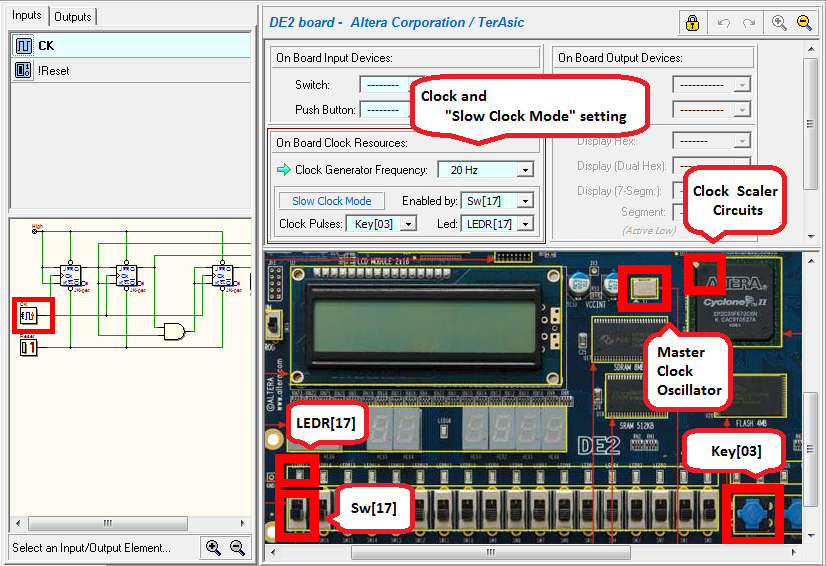Select the AND gate in the schematic
The height and width of the screenshot is (566, 826).
pos(174,331)
